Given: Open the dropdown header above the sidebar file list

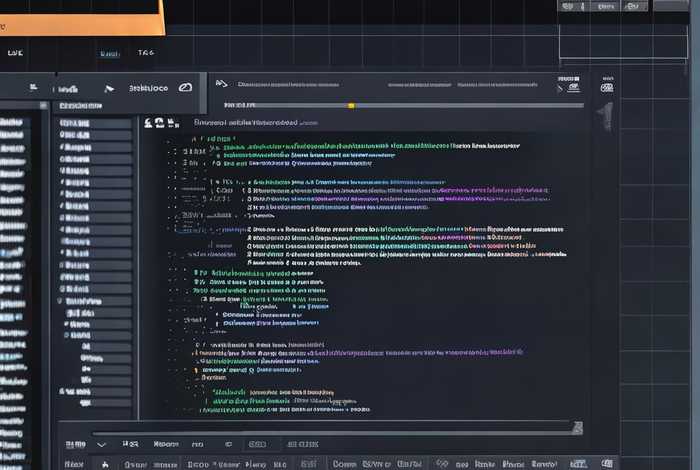Looking at the screenshot, I should pos(80,105).
